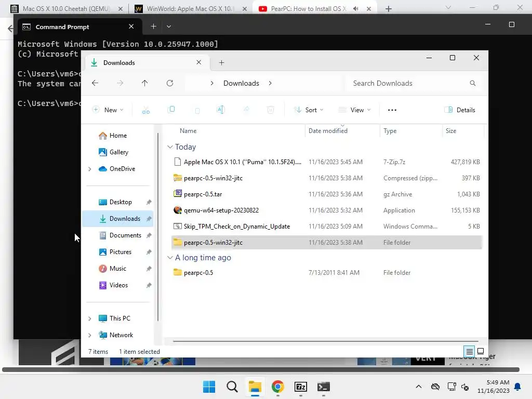Open the See more ellipsis menu
The width and height of the screenshot is (532, 399).
pos(392,110)
